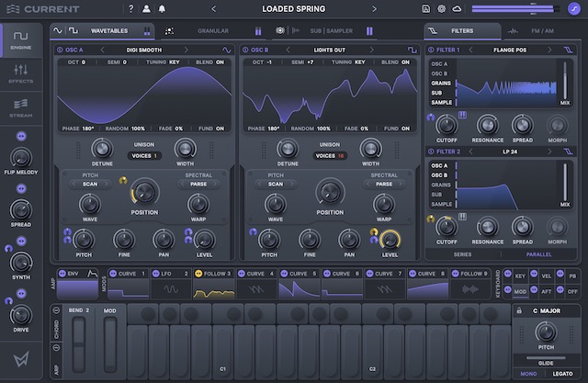Disable OSC B Blend ON switch
The image size is (588, 383).
pos(405,62)
